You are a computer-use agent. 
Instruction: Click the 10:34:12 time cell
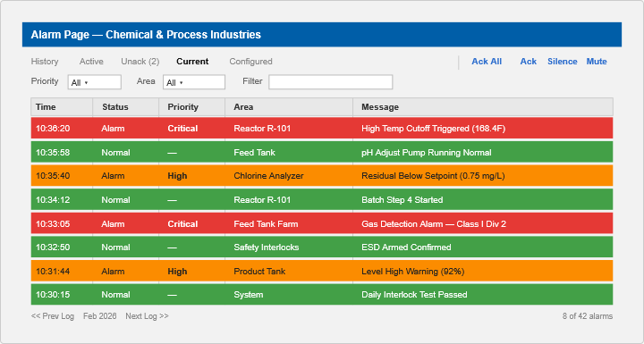53,200
